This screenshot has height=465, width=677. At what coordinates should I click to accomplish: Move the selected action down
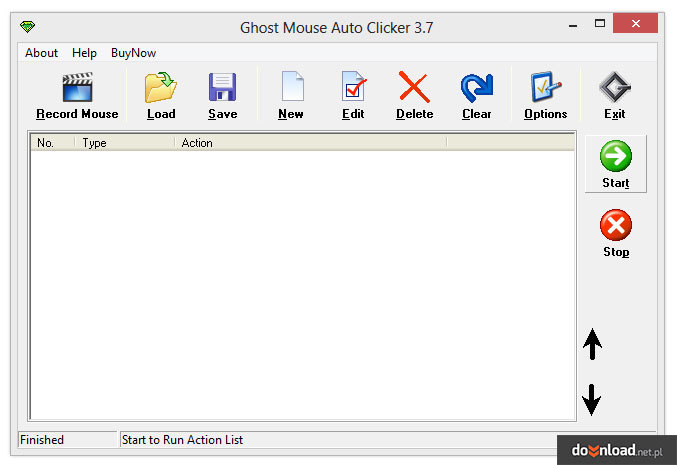coord(592,400)
